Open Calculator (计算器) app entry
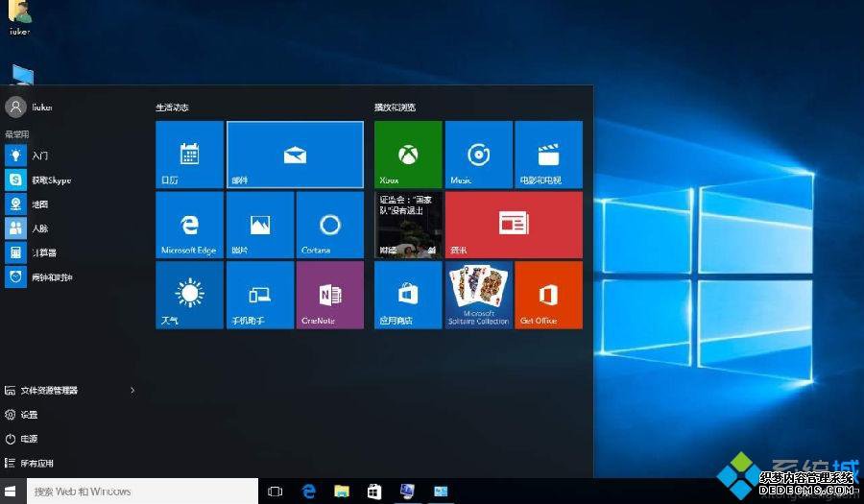The width and height of the screenshot is (864, 504). [x=69, y=252]
